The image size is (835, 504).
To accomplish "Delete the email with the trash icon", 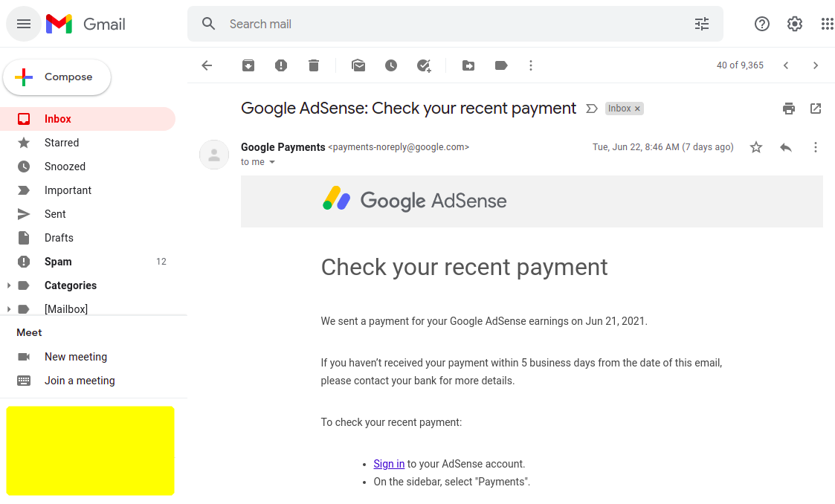I will pyautogui.click(x=314, y=65).
